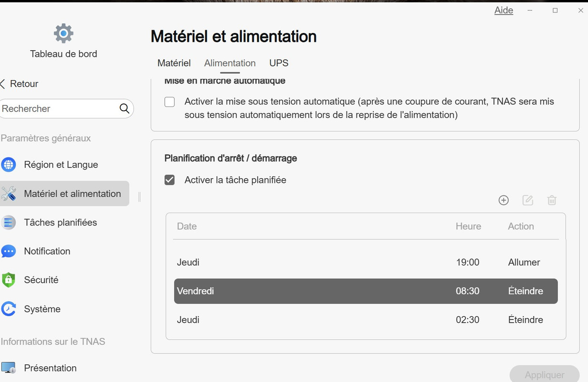Open the Aide help link
The image size is (588, 382).
click(x=504, y=10)
